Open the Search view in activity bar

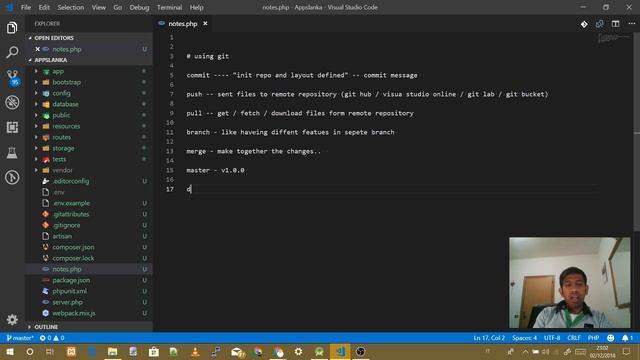coord(12,52)
